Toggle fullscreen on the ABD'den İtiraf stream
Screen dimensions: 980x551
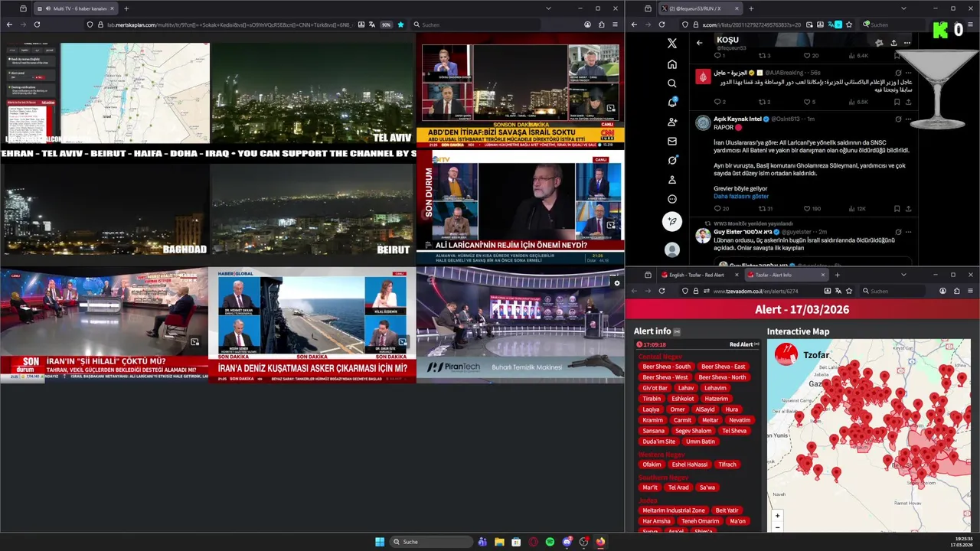click(610, 109)
